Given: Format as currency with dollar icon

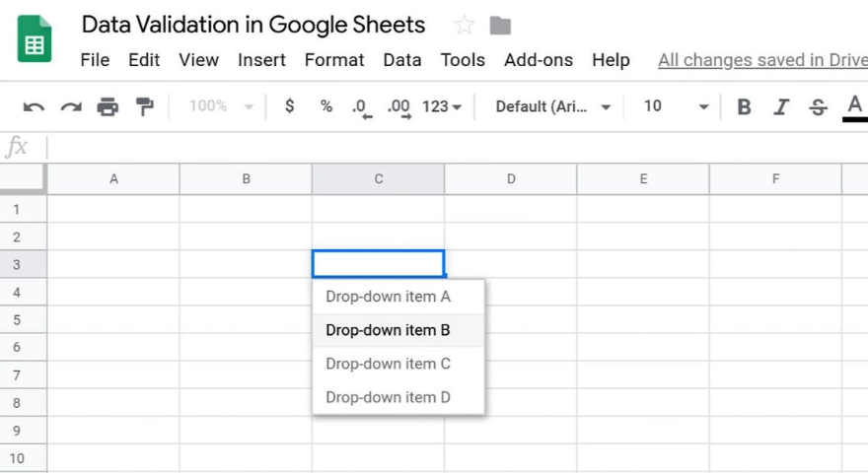Looking at the screenshot, I should [289, 106].
